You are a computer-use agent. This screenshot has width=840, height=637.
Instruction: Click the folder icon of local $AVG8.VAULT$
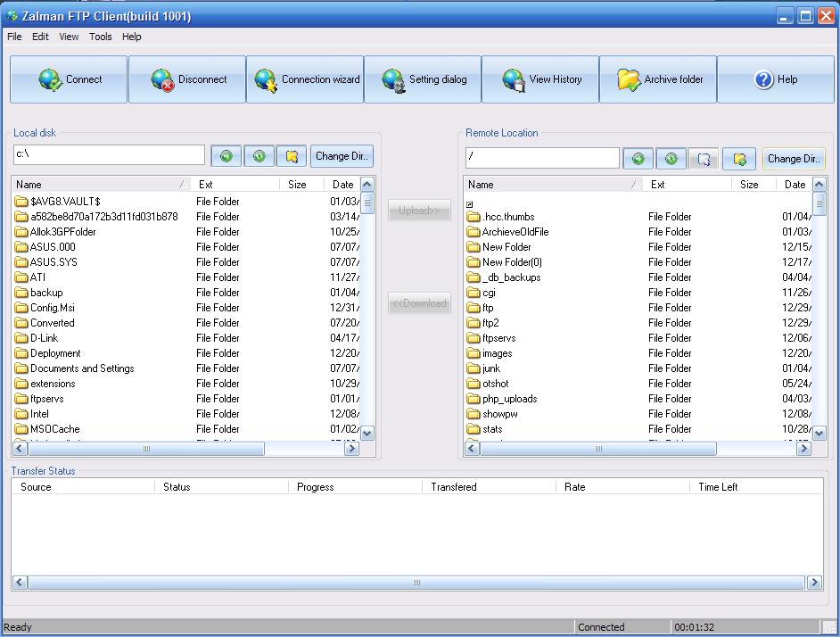[21, 202]
